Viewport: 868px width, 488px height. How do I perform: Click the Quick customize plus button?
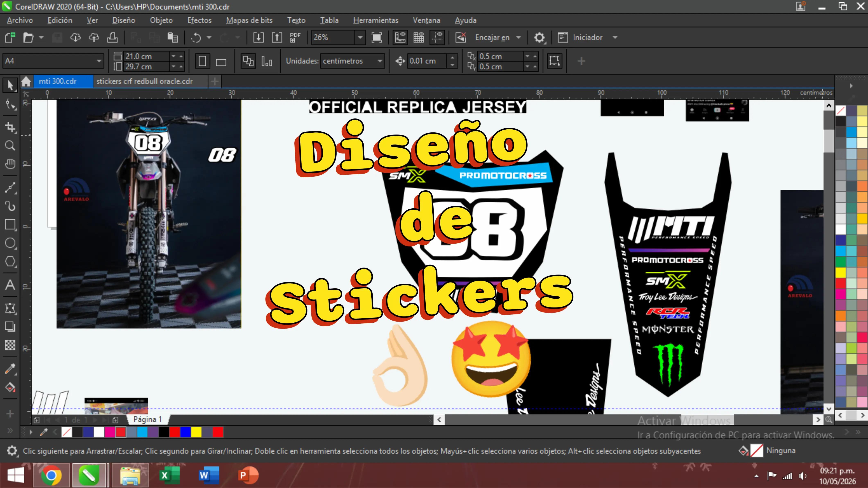click(581, 61)
